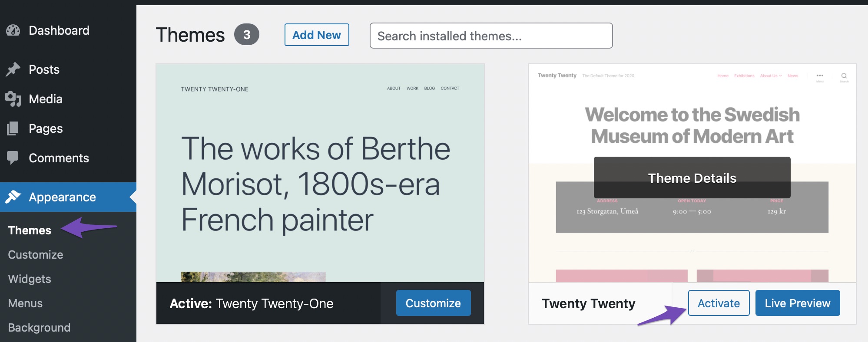This screenshot has width=868, height=342.
Task: Click the Twenty Twenty theme name label
Action: [588, 303]
